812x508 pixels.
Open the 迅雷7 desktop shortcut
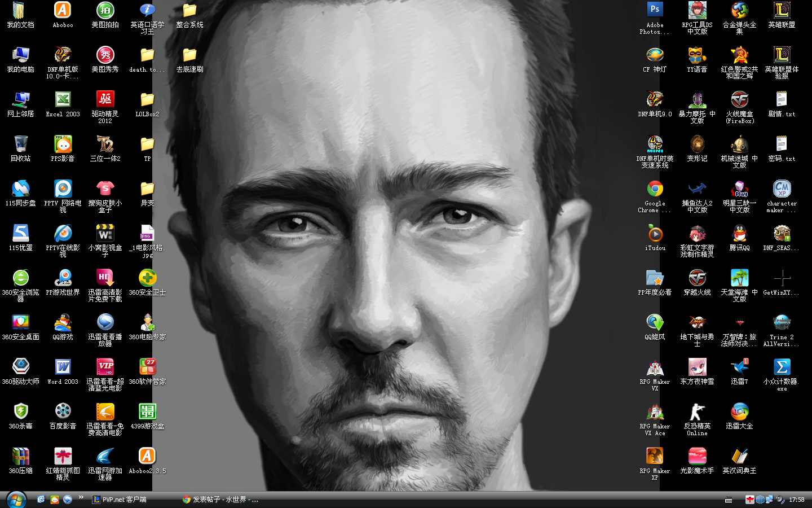(x=739, y=371)
